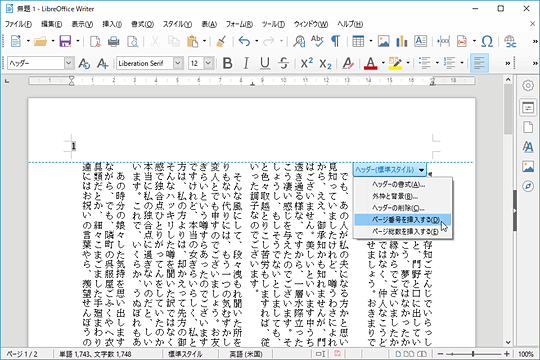The width and height of the screenshot is (540, 360).
Task: Choose 外枠と背景 from popup
Action: (403, 196)
